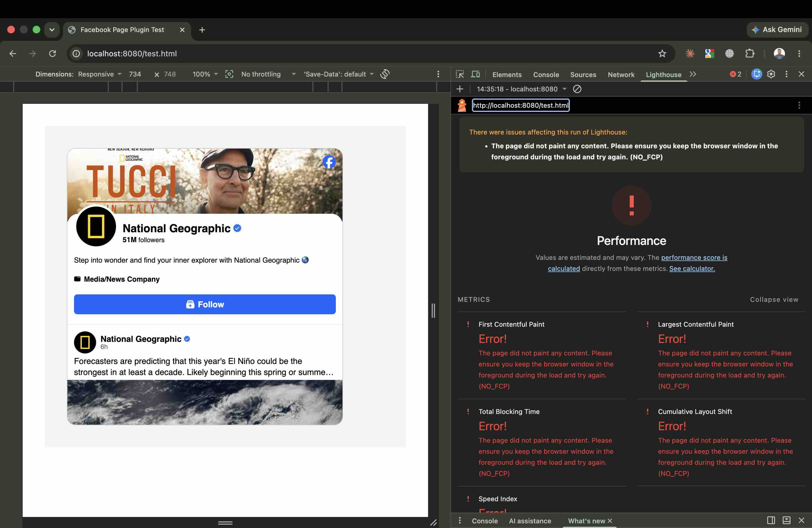Screen dimensions: 812x528
Task: Edit viewport height 748 field
Action: 170,74
